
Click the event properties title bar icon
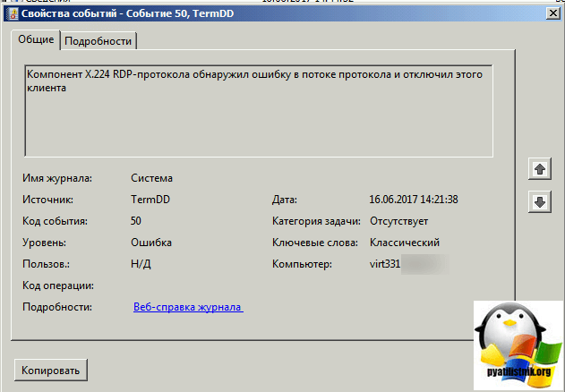(x=13, y=13)
